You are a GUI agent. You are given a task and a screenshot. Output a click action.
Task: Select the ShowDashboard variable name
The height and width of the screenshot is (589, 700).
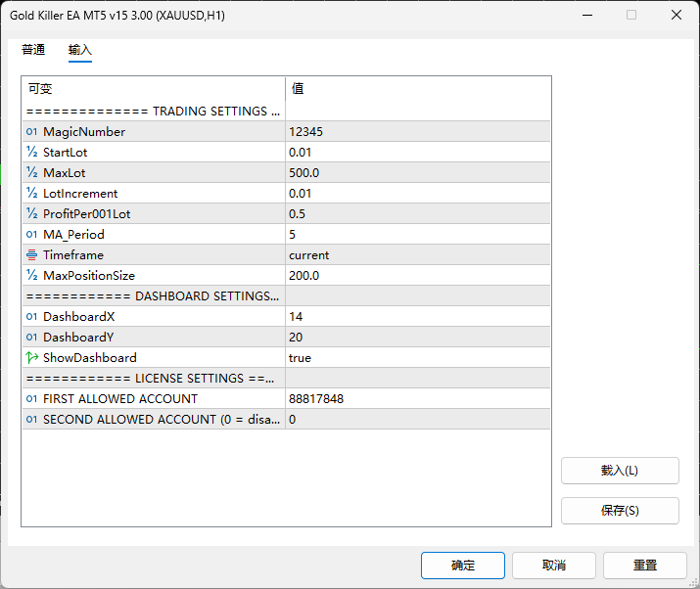tap(90, 357)
